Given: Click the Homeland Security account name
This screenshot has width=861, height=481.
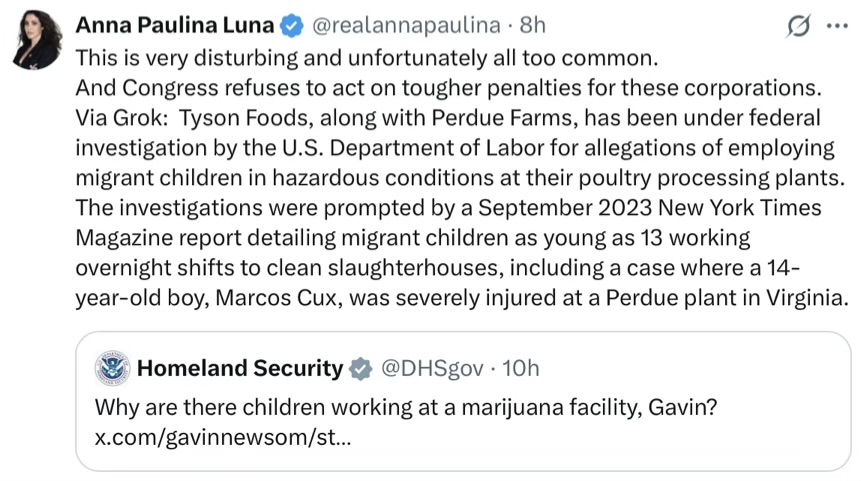Looking at the screenshot, I should coord(240,368).
